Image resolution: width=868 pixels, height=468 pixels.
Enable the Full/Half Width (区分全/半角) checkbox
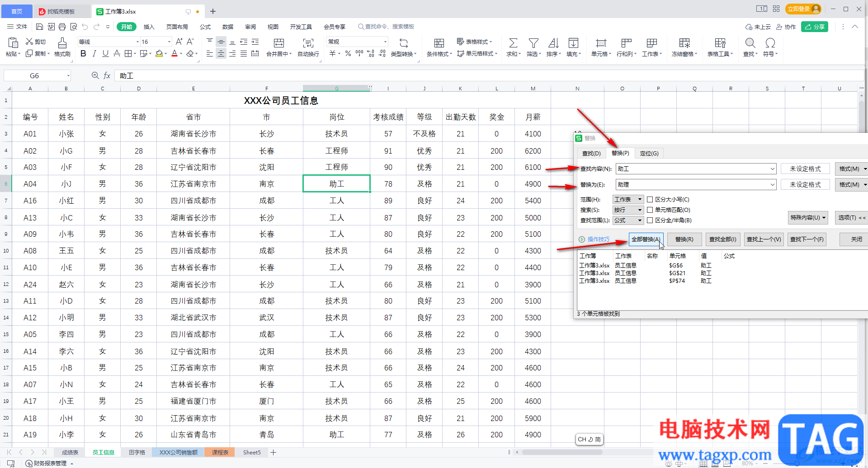coord(650,220)
